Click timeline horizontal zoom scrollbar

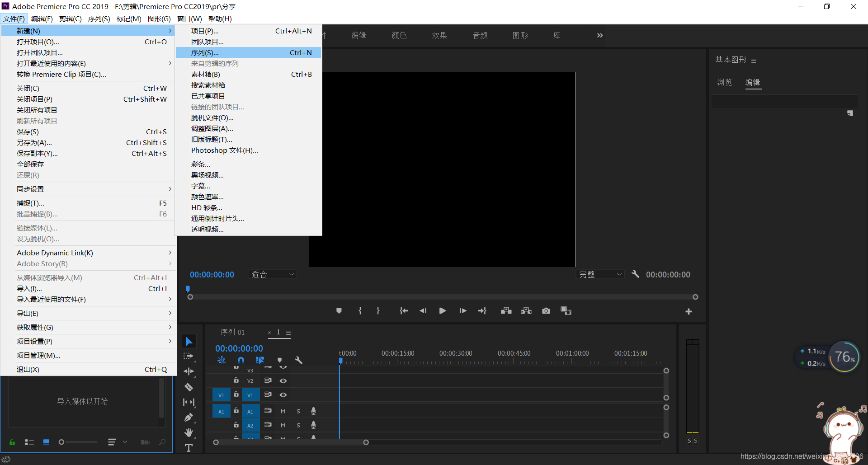pyautogui.click(x=291, y=442)
